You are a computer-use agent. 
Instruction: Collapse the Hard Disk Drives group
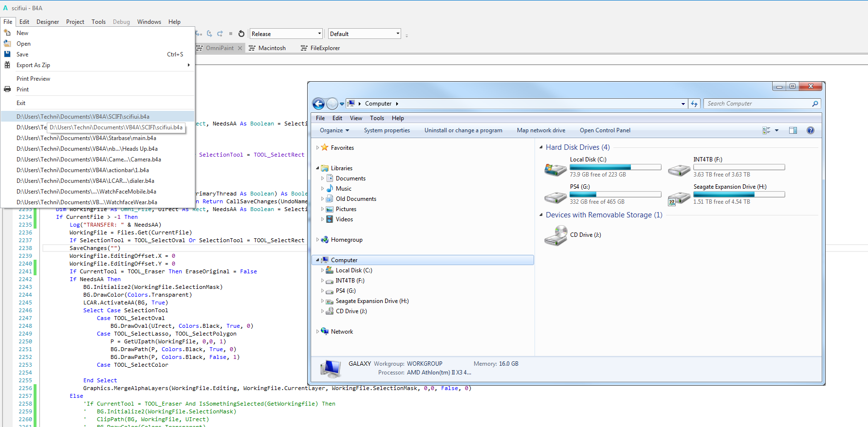pos(541,147)
